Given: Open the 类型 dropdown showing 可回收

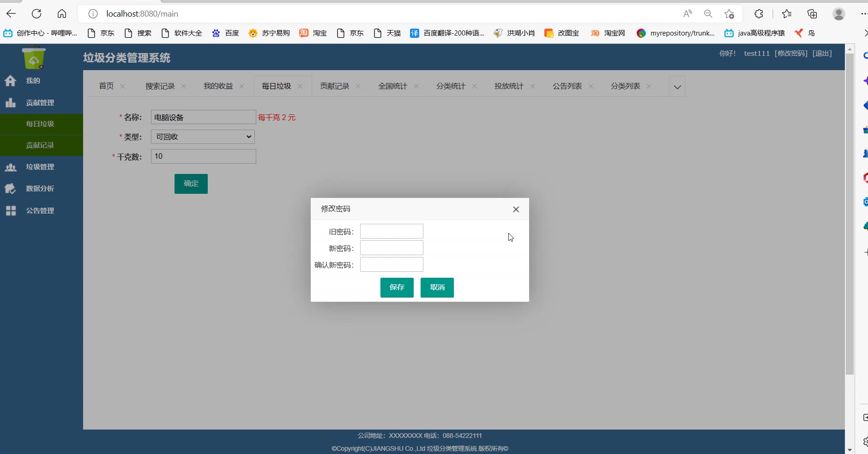Looking at the screenshot, I should pos(203,137).
